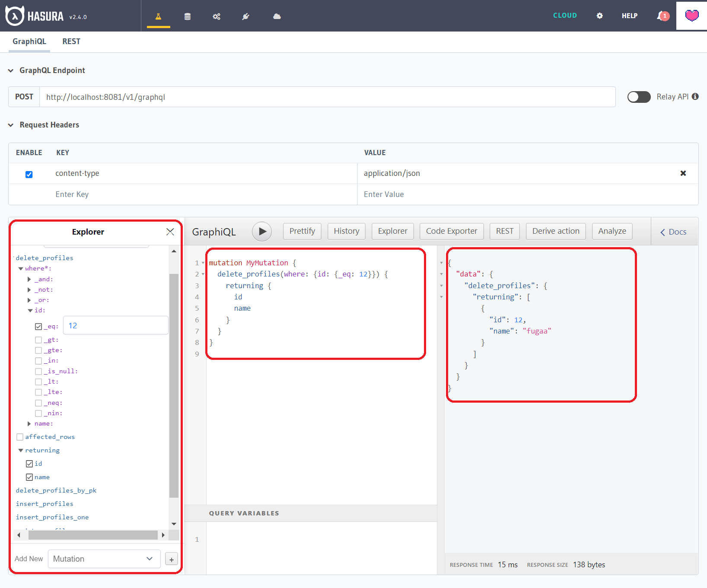707x588 pixels.
Task: Open the Add New Mutation dropdown
Action: tap(104, 559)
